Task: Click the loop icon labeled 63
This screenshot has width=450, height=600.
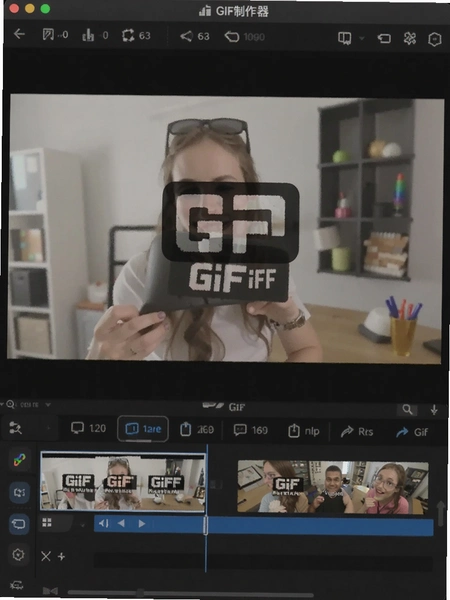Action: pos(128,36)
